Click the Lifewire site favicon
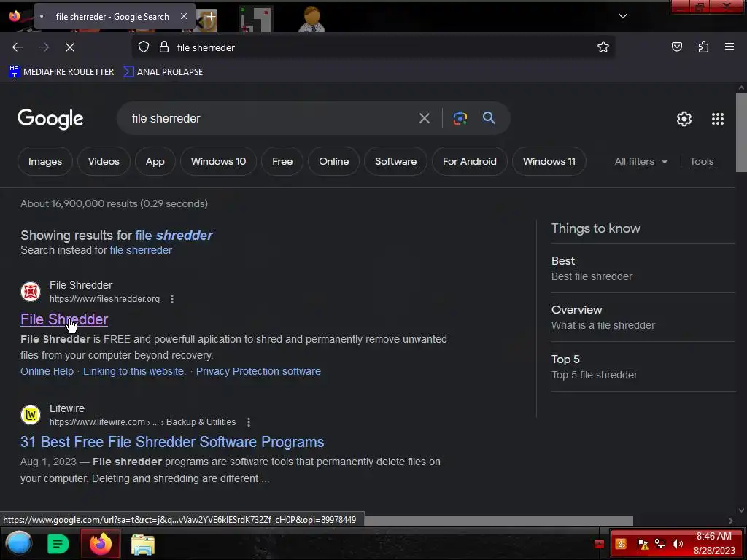 (31, 415)
